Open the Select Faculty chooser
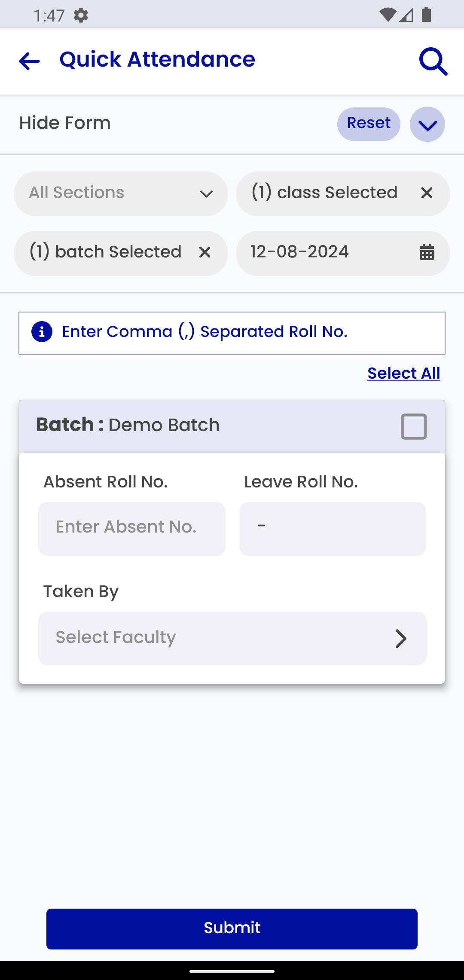This screenshot has width=464, height=980. pos(232,638)
